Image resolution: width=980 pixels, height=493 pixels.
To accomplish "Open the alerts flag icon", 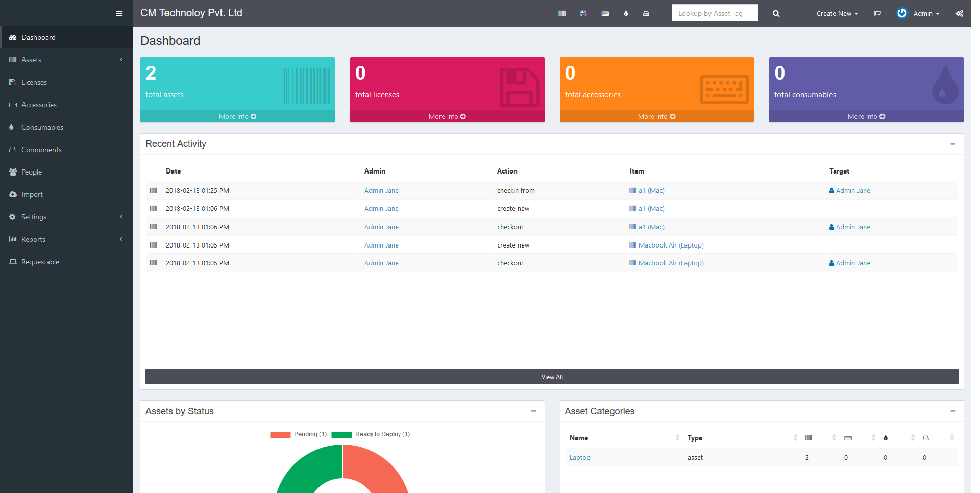I will click(877, 13).
